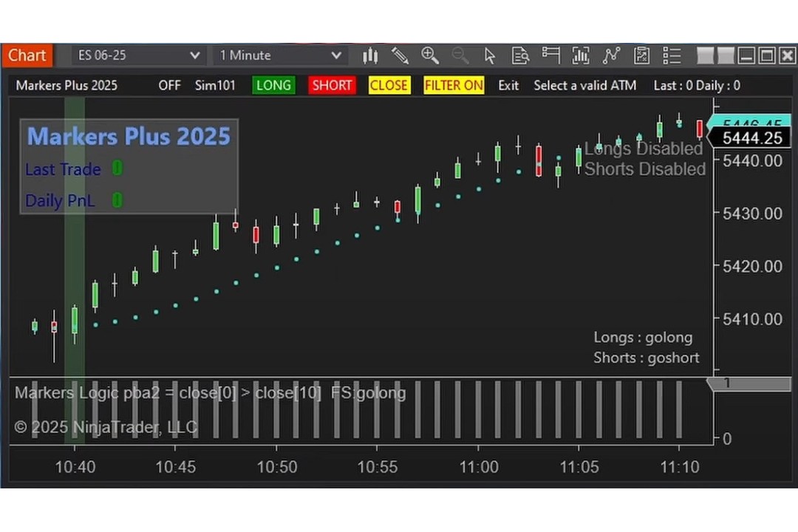Click Shorts : goshort label
This screenshot has height=532, width=798.
tap(647, 358)
